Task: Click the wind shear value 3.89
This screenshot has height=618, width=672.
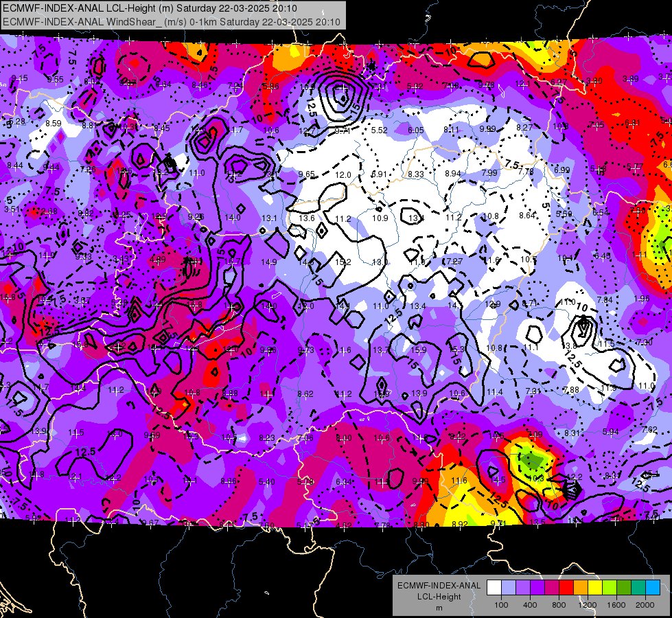Action: tap(630, 78)
